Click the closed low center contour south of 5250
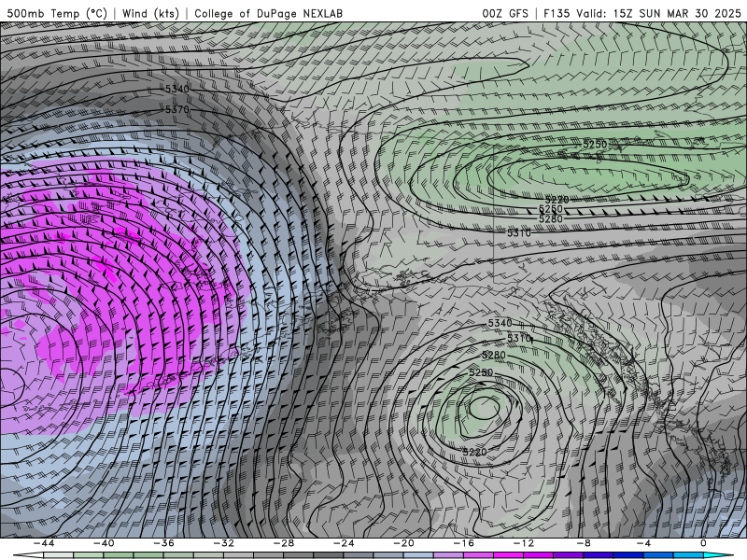 point(484,408)
